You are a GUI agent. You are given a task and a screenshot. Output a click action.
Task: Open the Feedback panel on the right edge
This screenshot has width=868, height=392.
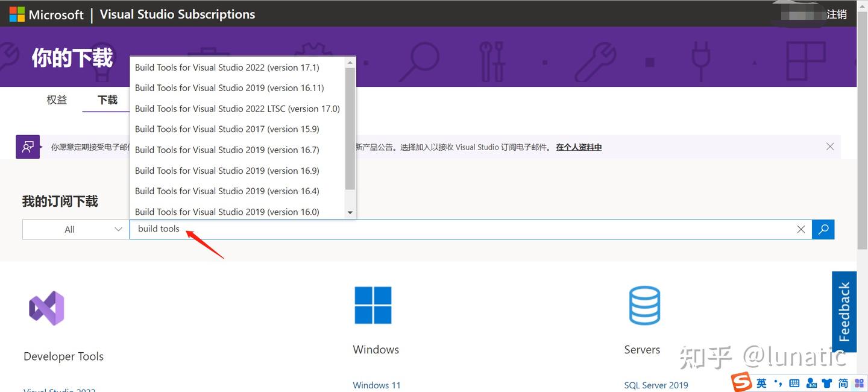[x=844, y=312]
